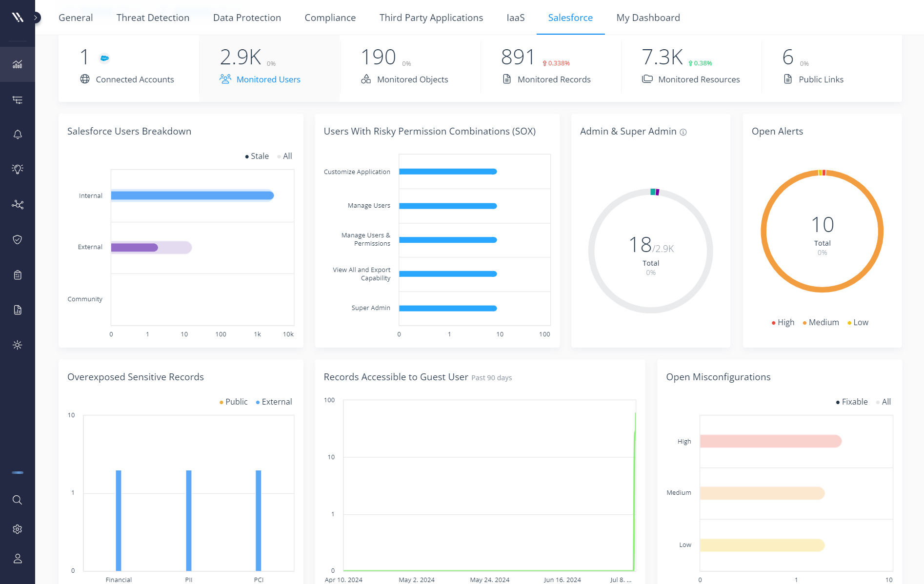The width and height of the screenshot is (924, 584).
Task: Expand the sidebar with the chevron arrow
Action: pyautogui.click(x=36, y=18)
